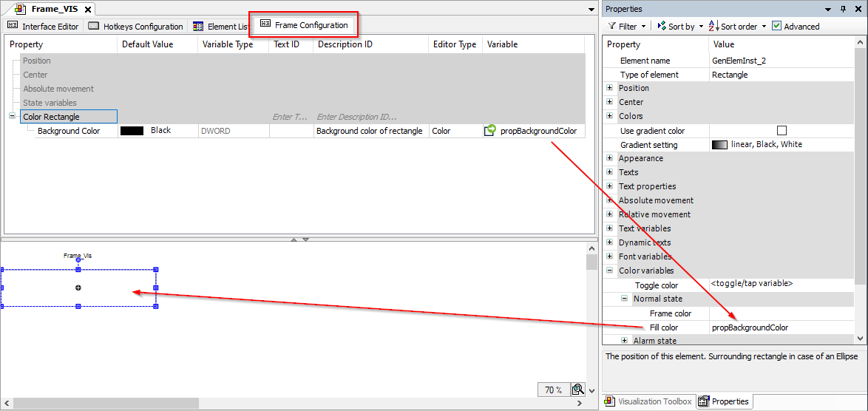The height and width of the screenshot is (411, 868).
Task: Click the Filter funnel icon
Action: [612, 26]
